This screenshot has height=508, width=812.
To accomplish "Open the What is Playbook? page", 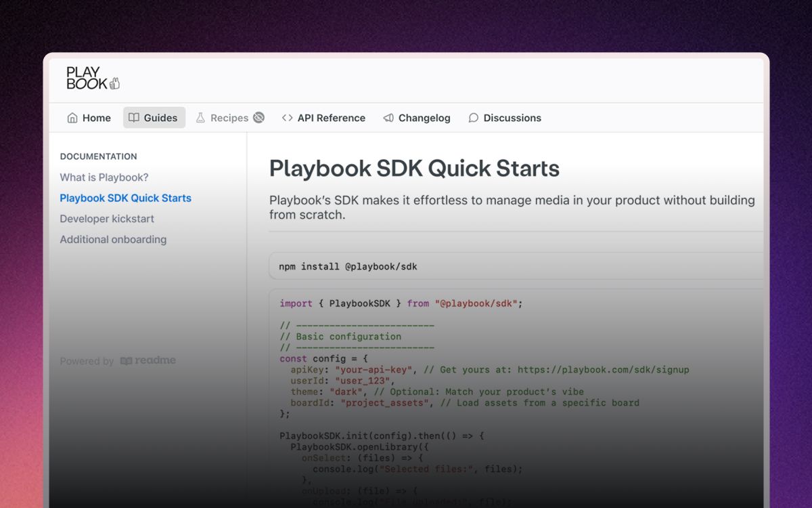I will pyautogui.click(x=104, y=177).
